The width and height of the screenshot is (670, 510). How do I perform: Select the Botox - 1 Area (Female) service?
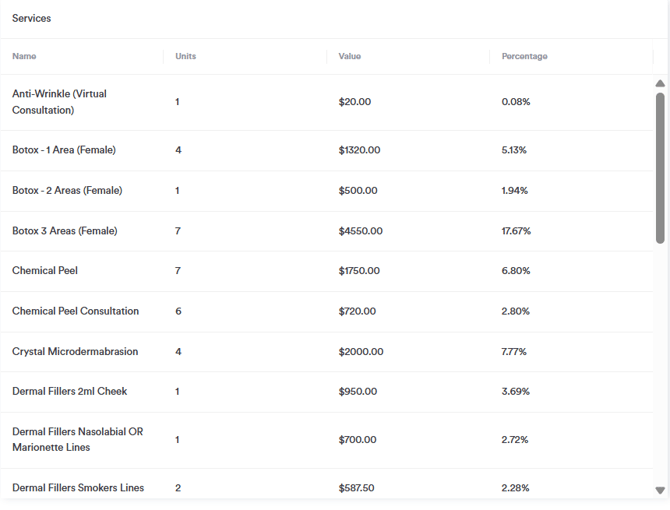pos(64,150)
